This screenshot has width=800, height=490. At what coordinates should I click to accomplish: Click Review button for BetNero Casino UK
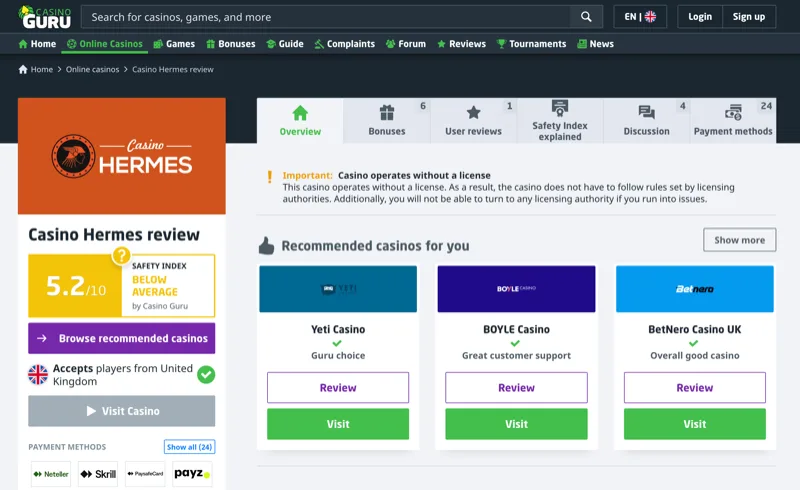click(x=695, y=387)
